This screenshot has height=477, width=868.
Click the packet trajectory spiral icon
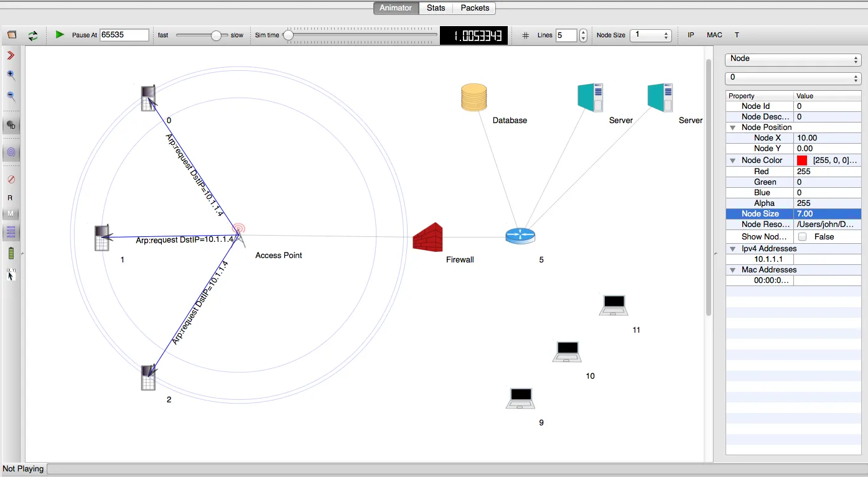click(11, 152)
